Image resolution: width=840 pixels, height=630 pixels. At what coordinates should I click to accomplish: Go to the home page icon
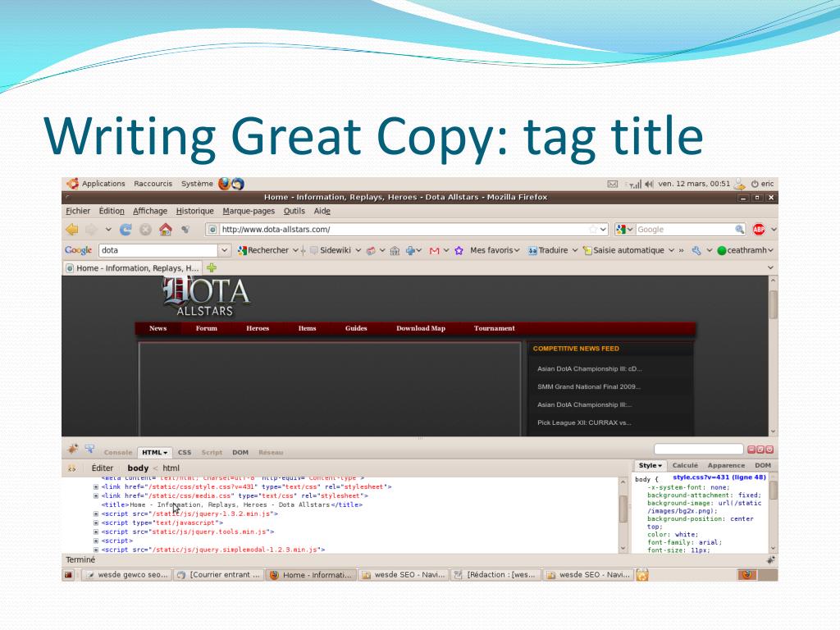click(166, 230)
